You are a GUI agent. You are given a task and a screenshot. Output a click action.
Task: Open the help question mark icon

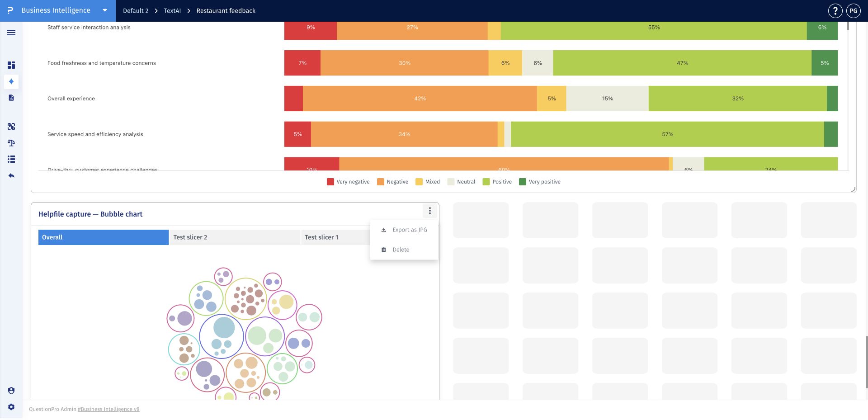click(835, 11)
